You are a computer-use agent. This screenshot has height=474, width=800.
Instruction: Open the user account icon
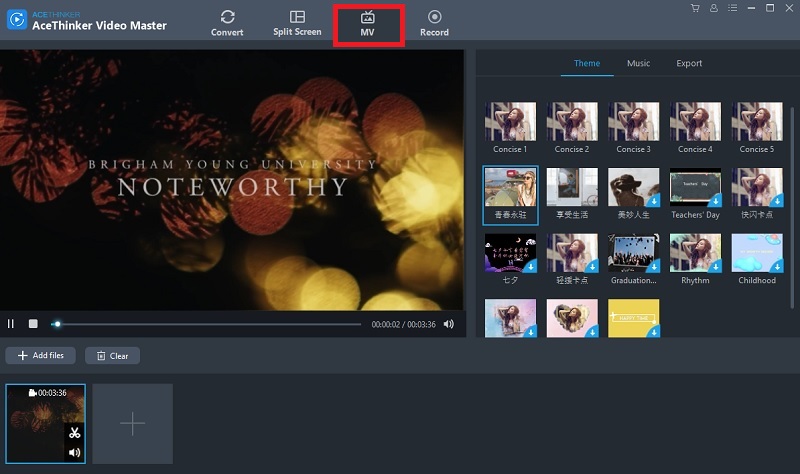(x=713, y=8)
